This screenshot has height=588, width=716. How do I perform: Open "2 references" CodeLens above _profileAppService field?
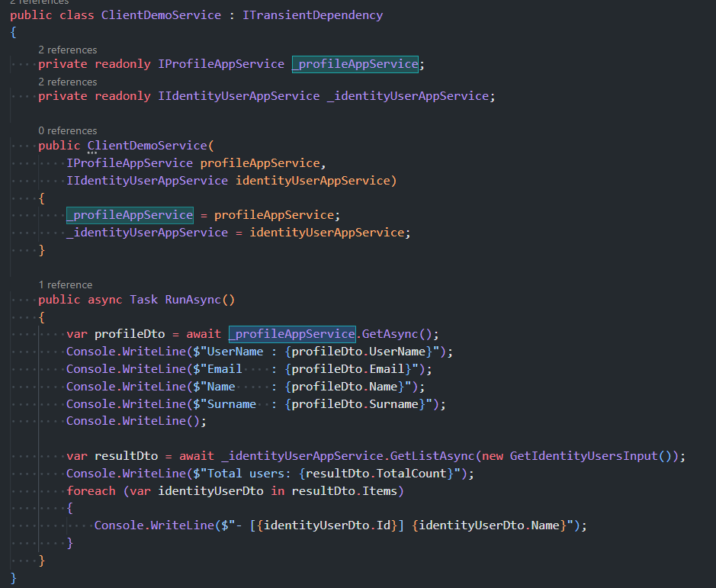pos(68,50)
